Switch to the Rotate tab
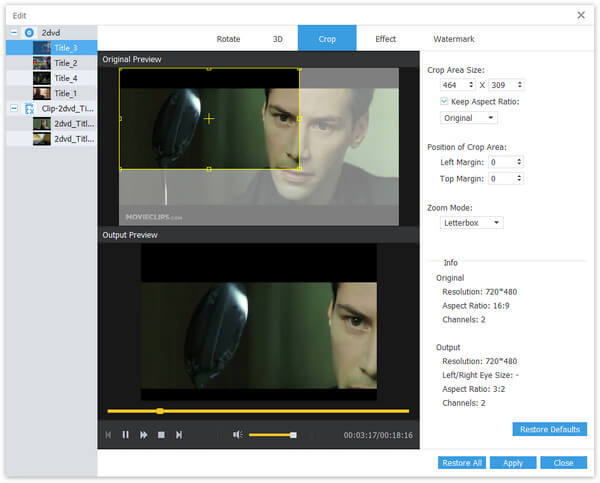 click(228, 39)
